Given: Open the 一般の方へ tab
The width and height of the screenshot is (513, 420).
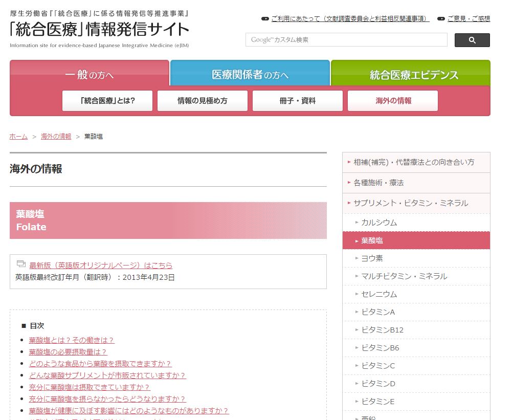Looking at the screenshot, I should click(90, 75).
